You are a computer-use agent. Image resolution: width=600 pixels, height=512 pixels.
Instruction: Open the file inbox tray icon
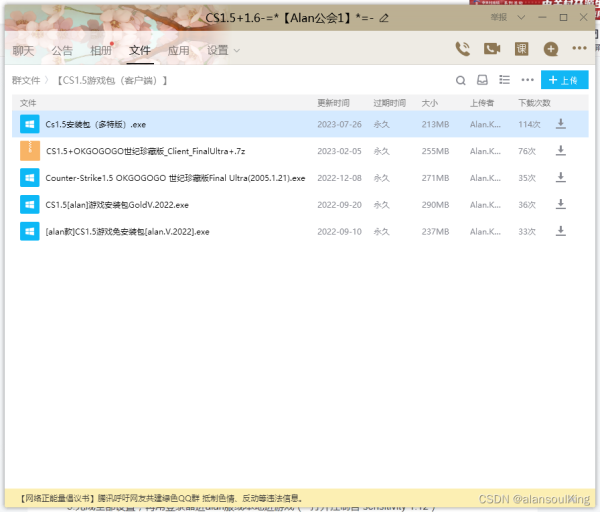coord(482,80)
